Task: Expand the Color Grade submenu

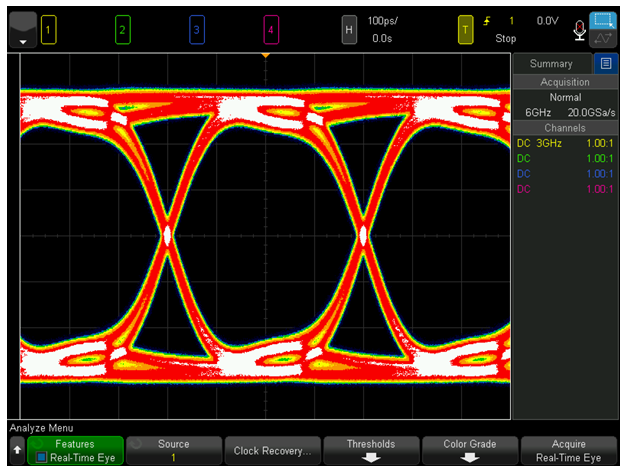Action: [x=470, y=451]
